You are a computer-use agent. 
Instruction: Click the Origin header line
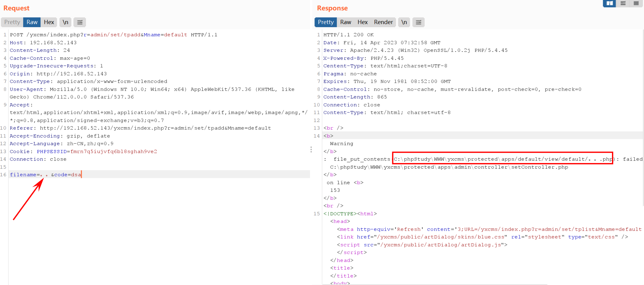click(58, 74)
